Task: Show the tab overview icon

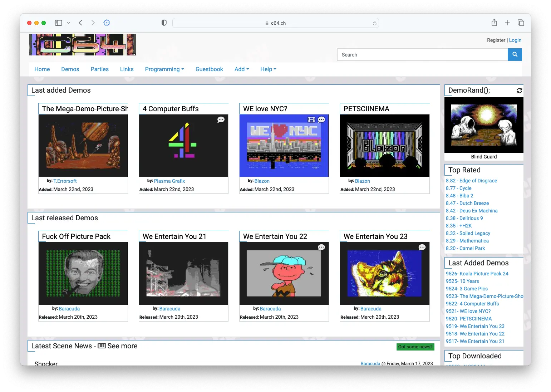Action: 521,23
